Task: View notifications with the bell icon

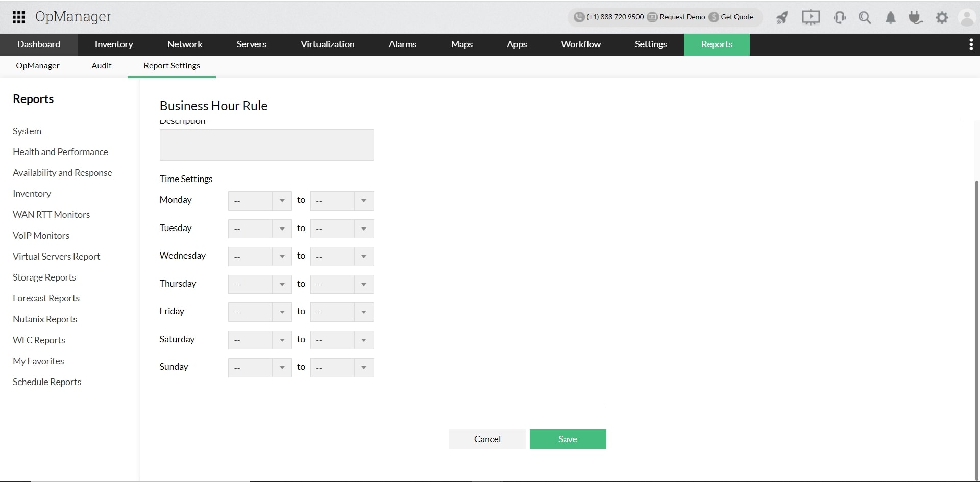Action: point(890,17)
